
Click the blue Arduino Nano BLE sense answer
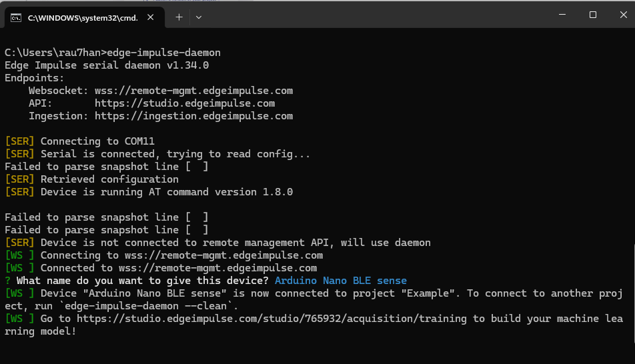(x=340, y=281)
